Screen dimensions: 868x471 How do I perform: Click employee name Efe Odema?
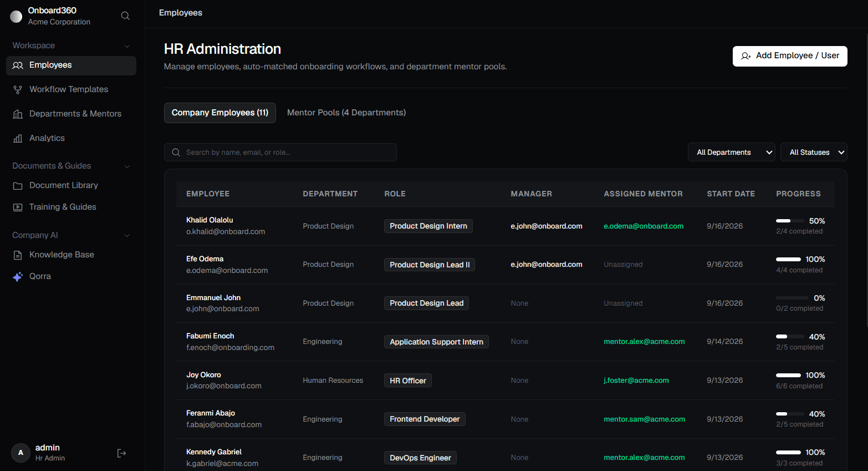pos(205,259)
